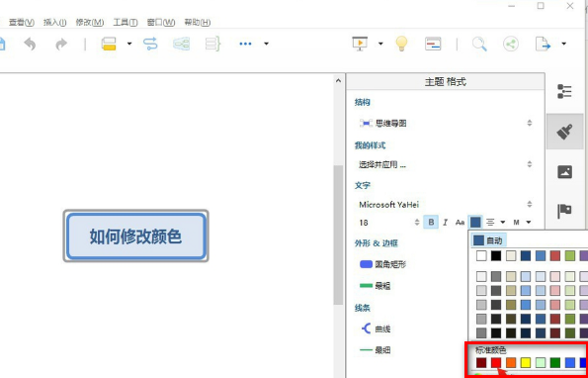Select the 圆角矩形 shape option
Image resolution: width=588 pixels, height=378 pixels.
(x=382, y=264)
